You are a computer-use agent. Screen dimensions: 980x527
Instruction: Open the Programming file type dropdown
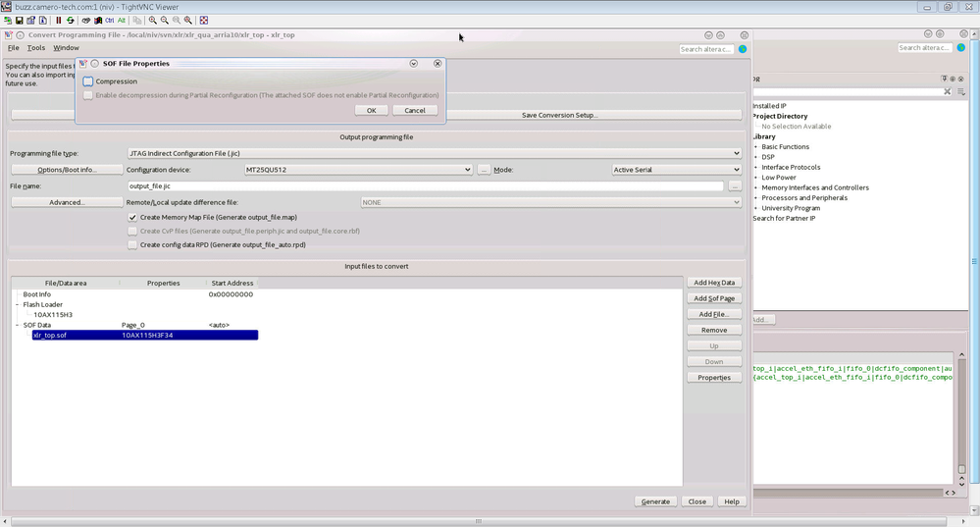coord(435,153)
